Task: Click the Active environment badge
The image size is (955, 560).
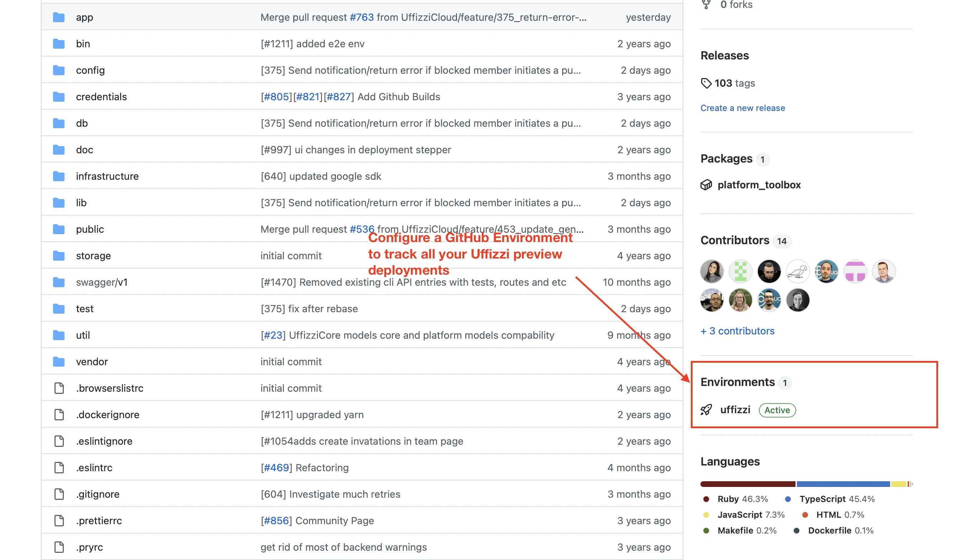Action: 777,410
